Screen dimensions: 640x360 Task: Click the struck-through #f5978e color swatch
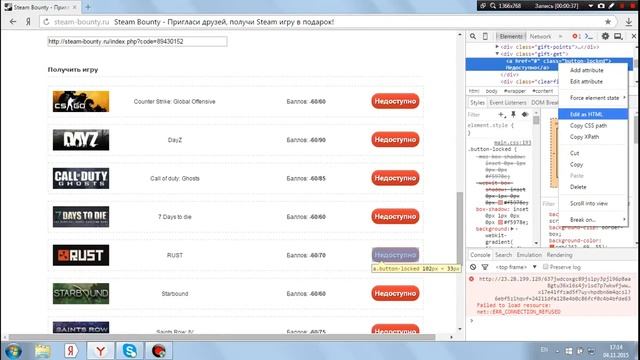(500, 202)
